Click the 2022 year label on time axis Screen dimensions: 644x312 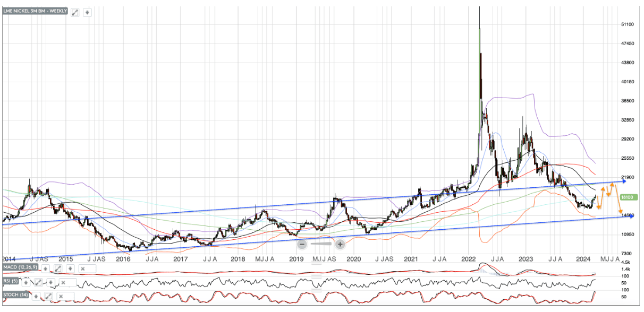coord(468,259)
